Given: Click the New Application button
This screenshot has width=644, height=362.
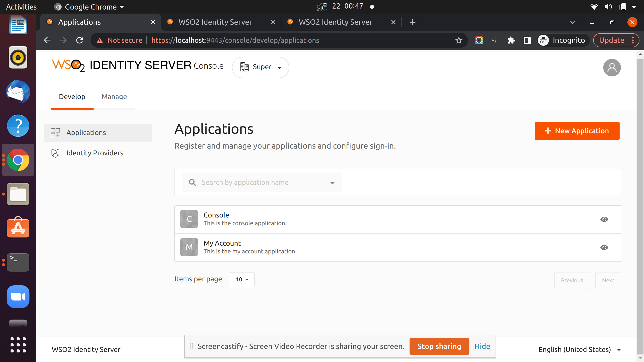Looking at the screenshot, I should point(577,131).
